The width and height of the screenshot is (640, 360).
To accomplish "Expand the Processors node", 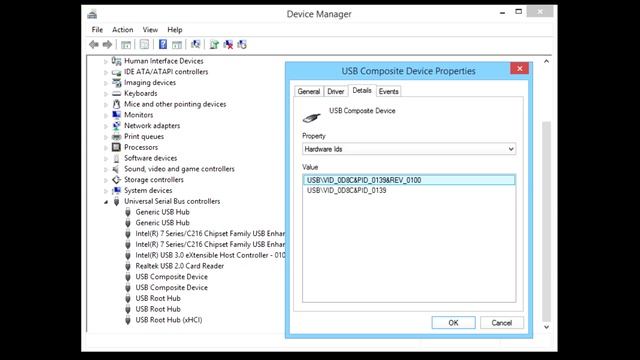I will coord(106,148).
